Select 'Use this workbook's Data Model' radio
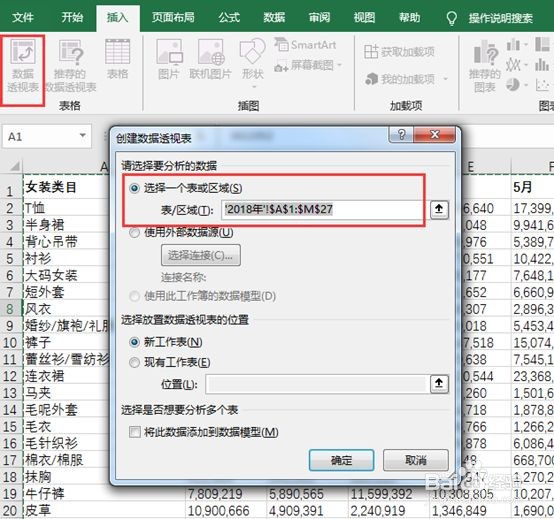This screenshot has width=554, height=519. pos(135,296)
